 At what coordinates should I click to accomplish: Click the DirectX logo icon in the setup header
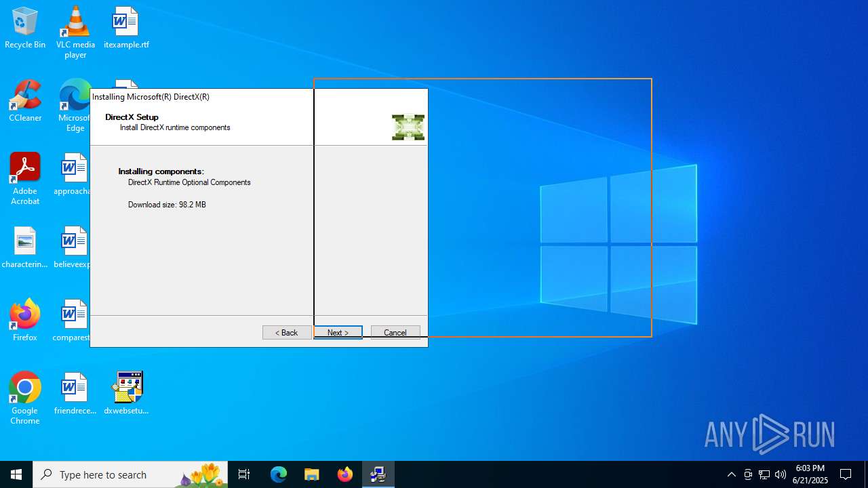coord(408,127)
